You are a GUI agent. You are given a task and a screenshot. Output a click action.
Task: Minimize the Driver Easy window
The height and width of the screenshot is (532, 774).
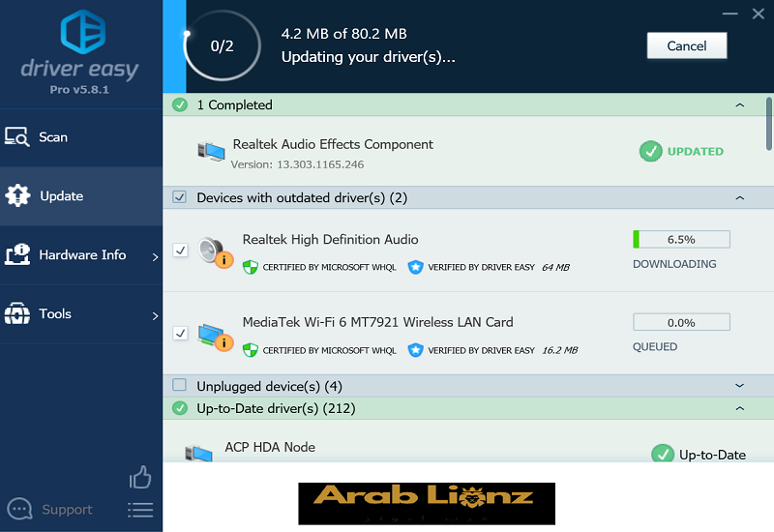click(730, 14)
